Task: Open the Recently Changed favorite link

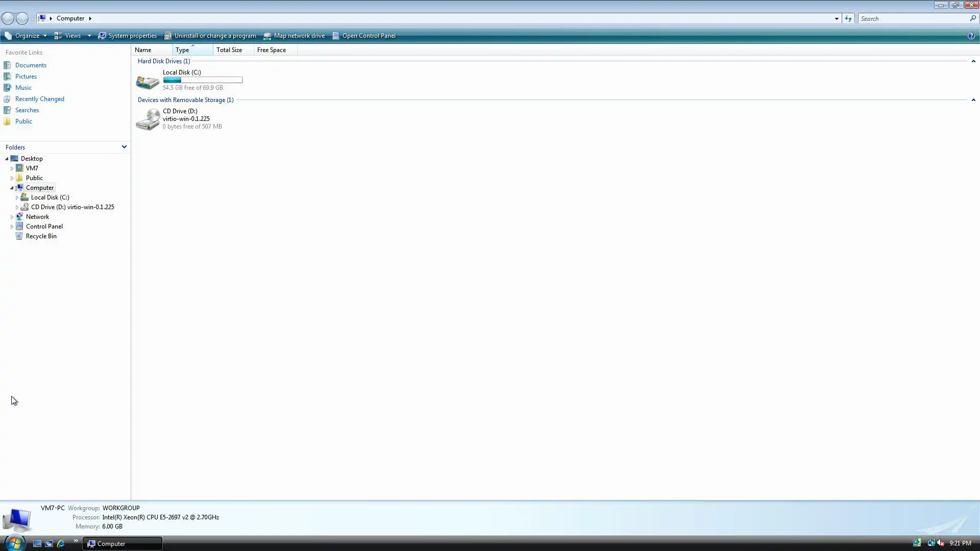Action: pyautogui.click(x=39, y=99)
